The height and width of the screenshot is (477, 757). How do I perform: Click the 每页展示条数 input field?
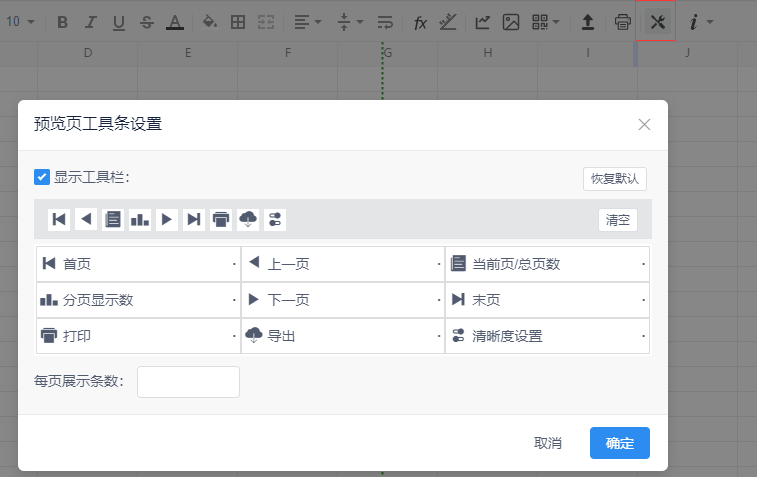point(188,382)
